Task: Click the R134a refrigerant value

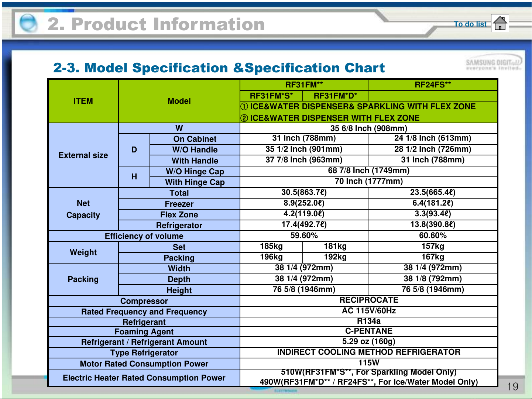Action: pos(369,321)
